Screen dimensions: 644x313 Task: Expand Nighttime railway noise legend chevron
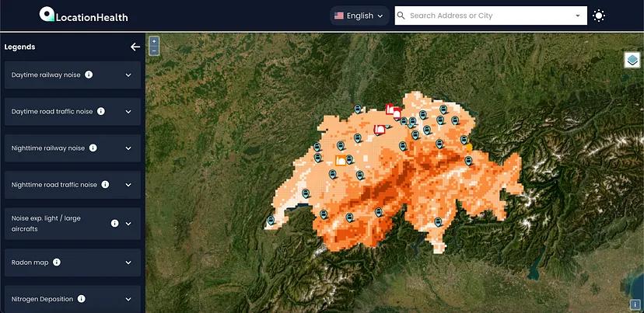tap(128, 148)
